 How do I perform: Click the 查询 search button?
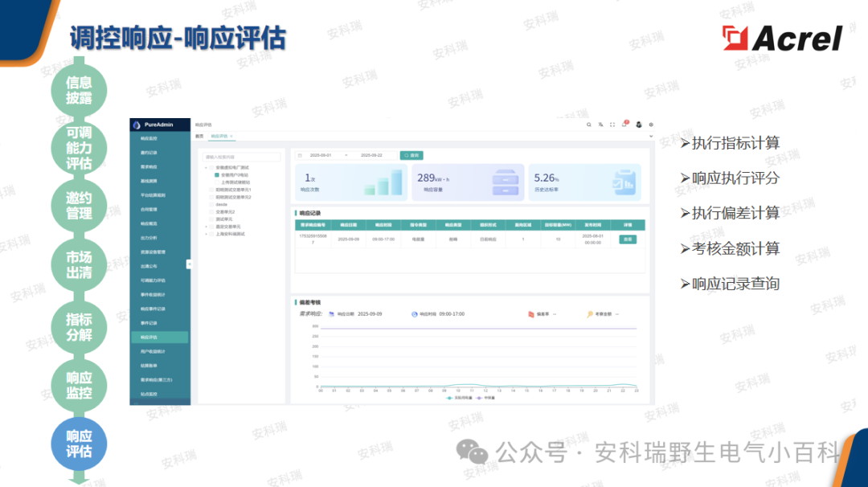coord(411,155)
